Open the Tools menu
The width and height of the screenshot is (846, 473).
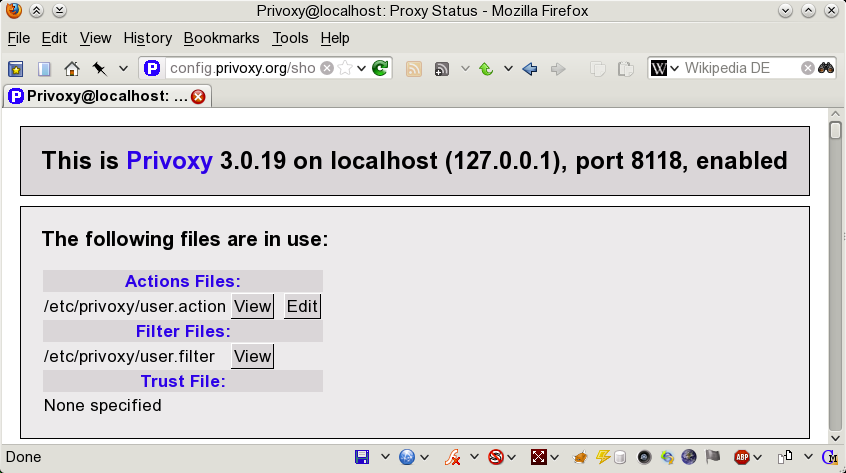290,38
